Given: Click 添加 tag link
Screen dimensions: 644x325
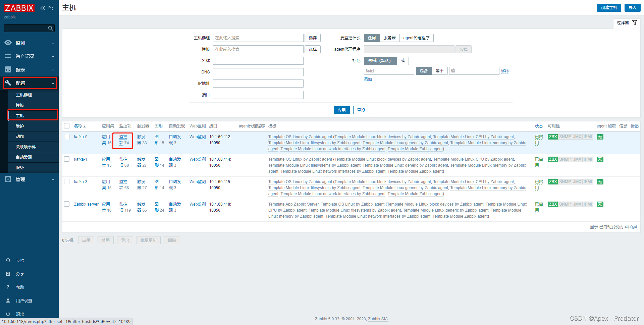Looking at the screenshot, I should coord(368,79).
